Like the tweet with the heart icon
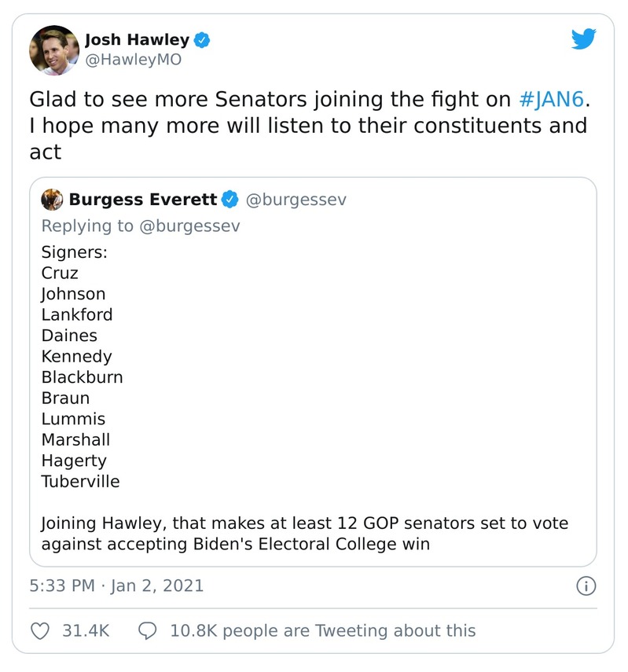 pyautogui.click(x=40, y=630)
